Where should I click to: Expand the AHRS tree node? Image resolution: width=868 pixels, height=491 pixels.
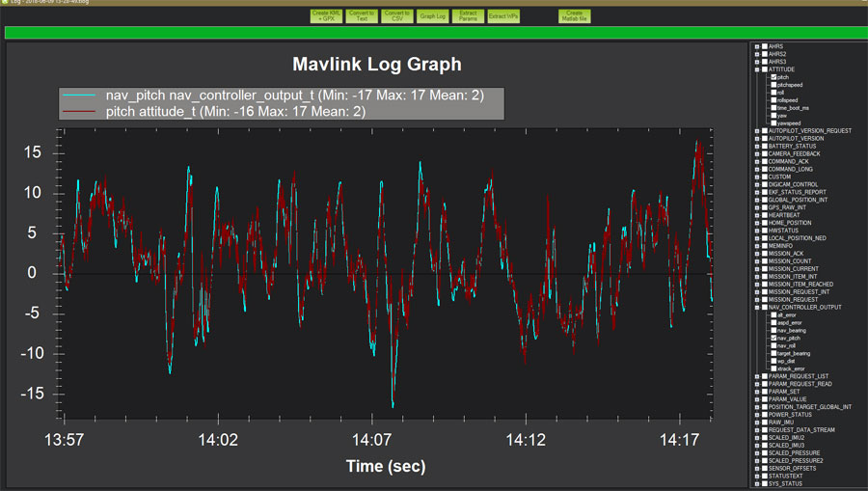pos(757,46)
